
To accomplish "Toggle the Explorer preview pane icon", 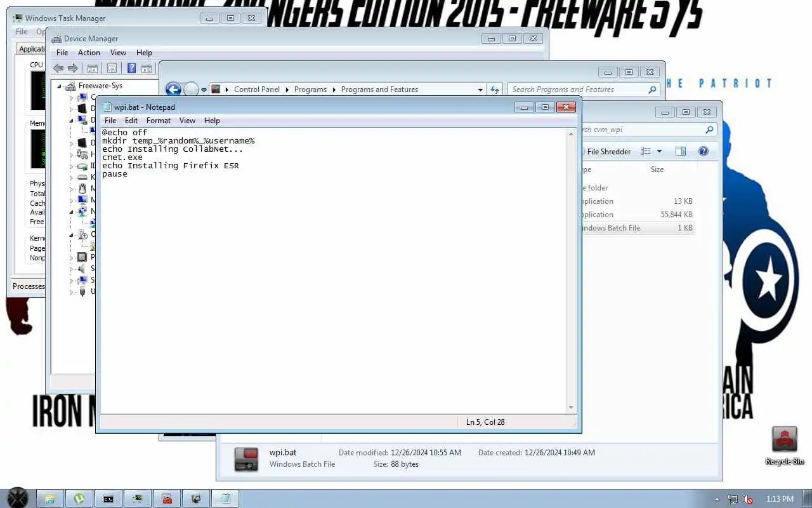I will [681, 151].
